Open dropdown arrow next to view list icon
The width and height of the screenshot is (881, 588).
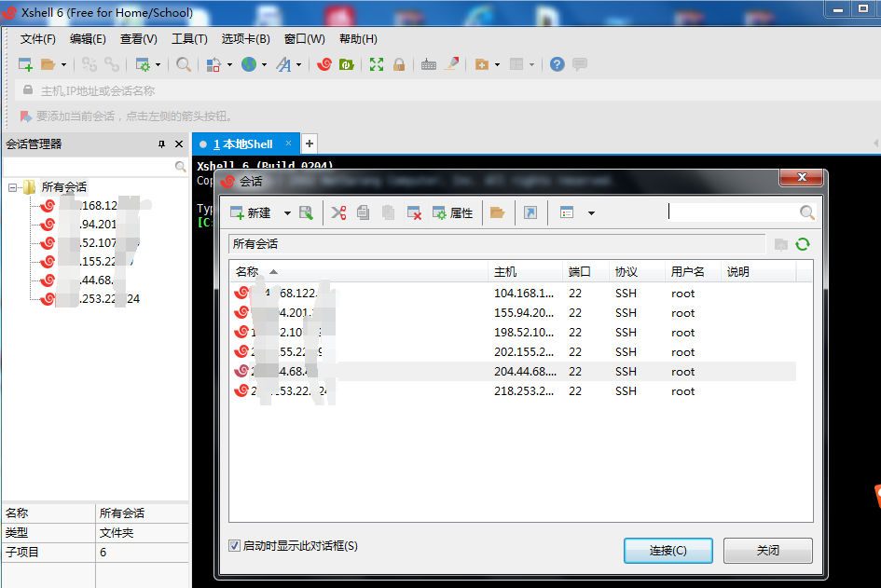click(591, 213)
